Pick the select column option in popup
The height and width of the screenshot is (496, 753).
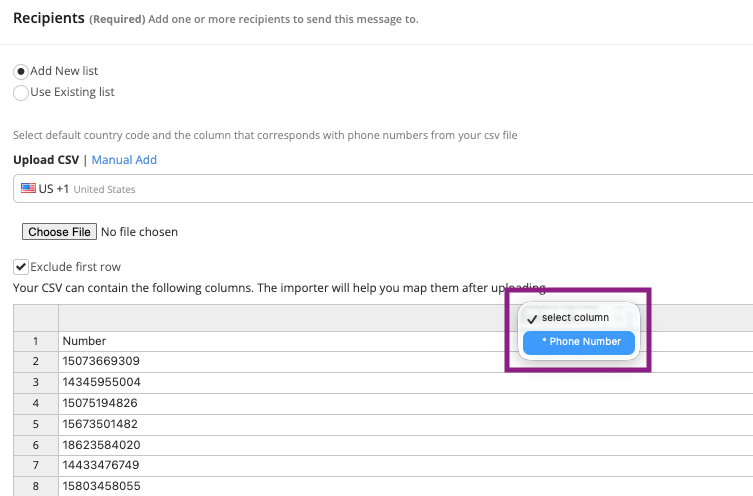tap(574, 318)
